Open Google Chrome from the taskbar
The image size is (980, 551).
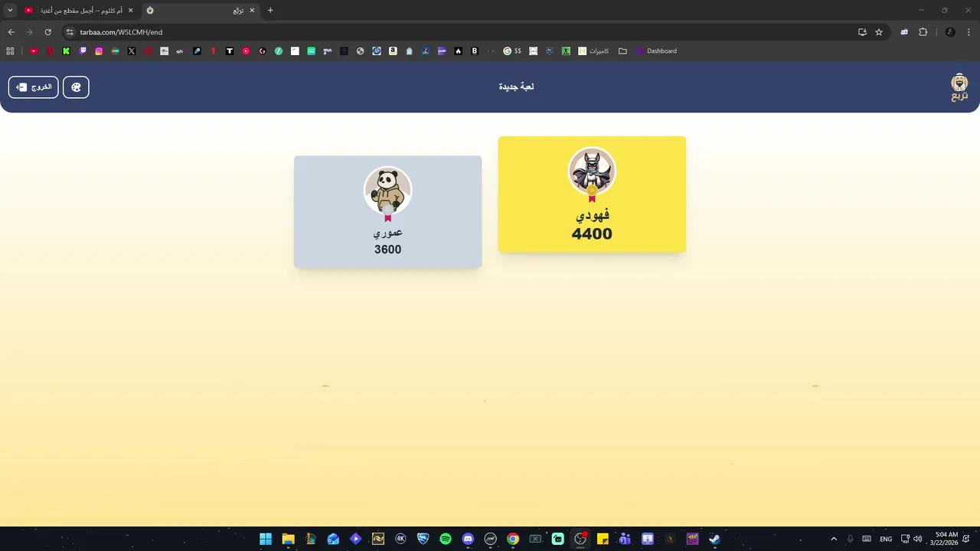point(513,539)
